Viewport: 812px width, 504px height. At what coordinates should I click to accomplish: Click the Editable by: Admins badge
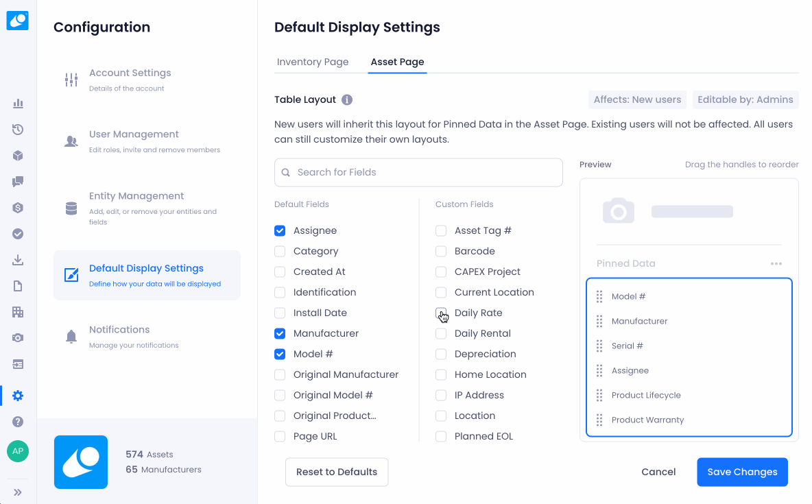[x=745, y=99]
